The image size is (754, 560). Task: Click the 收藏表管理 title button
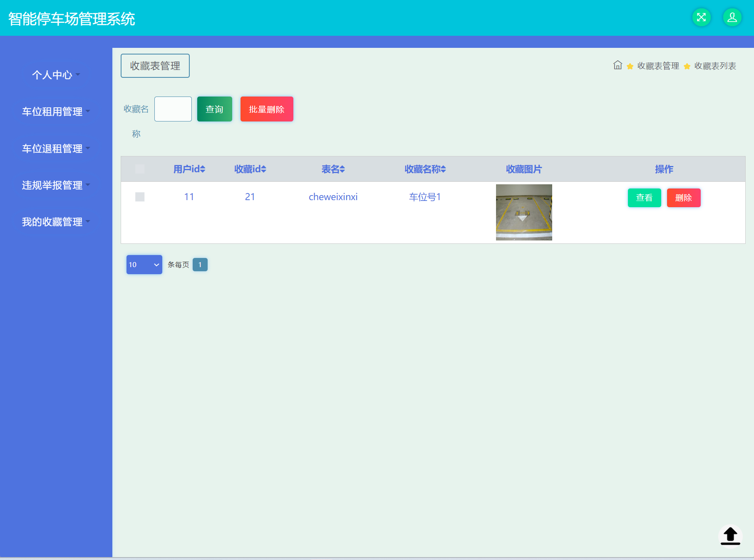tap(155, 66)
